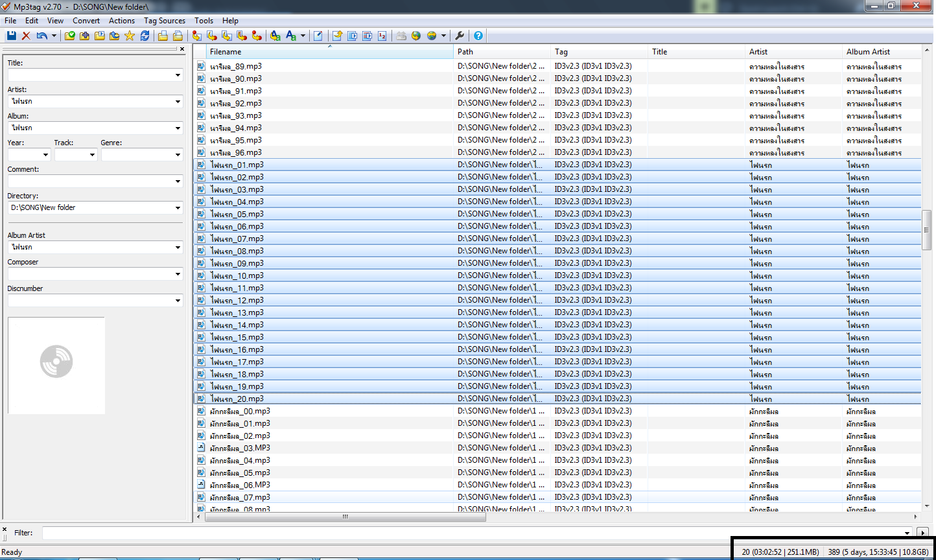Click the Text file to Tag converter icon
936x560 pixels.
pos(241,36)
